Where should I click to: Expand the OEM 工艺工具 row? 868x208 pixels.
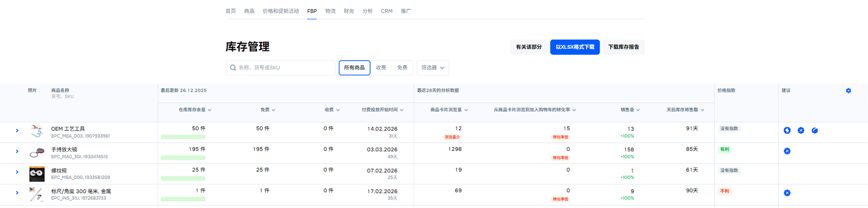[17, 131]
